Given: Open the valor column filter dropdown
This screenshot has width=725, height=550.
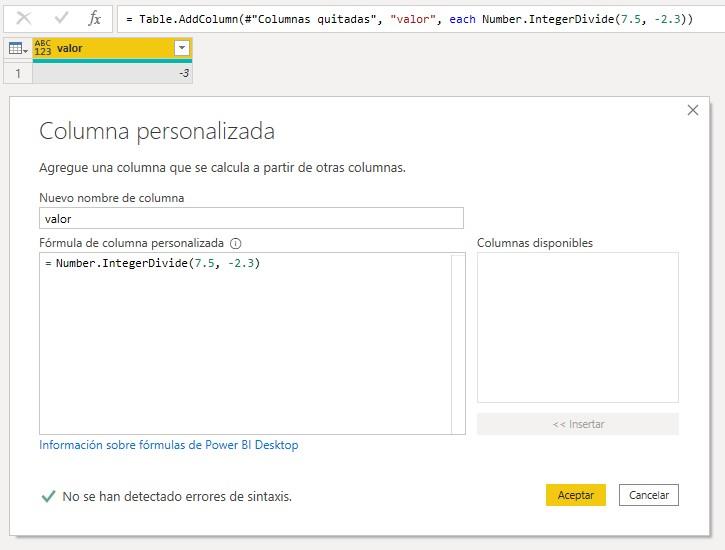Looking at the screenshot, I should pos(181,48).
